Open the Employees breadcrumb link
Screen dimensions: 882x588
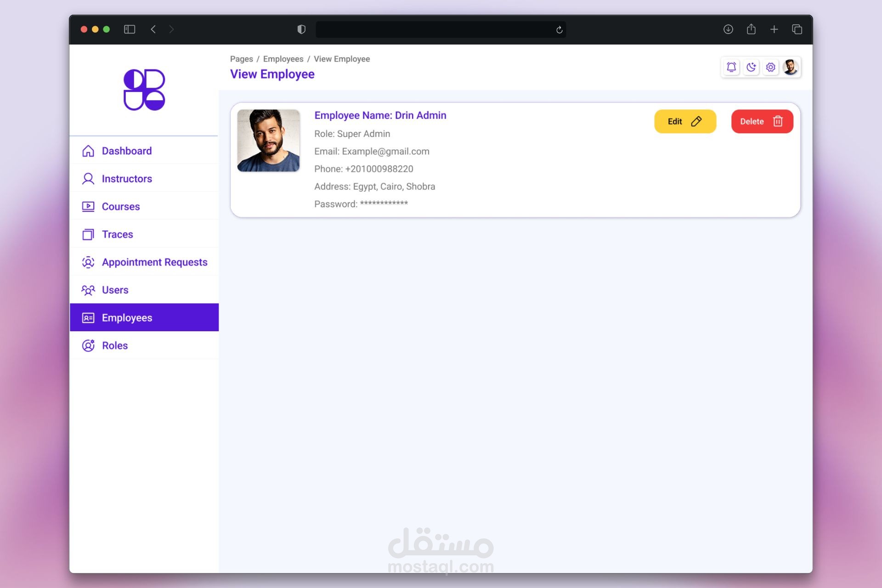point(283,59)
